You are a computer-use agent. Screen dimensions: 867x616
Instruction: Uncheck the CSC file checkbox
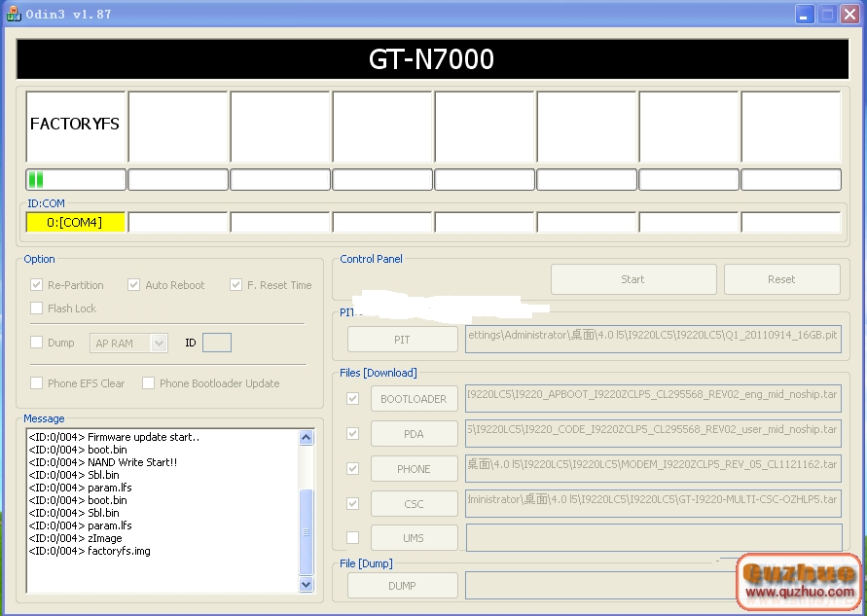coord(353,504)
